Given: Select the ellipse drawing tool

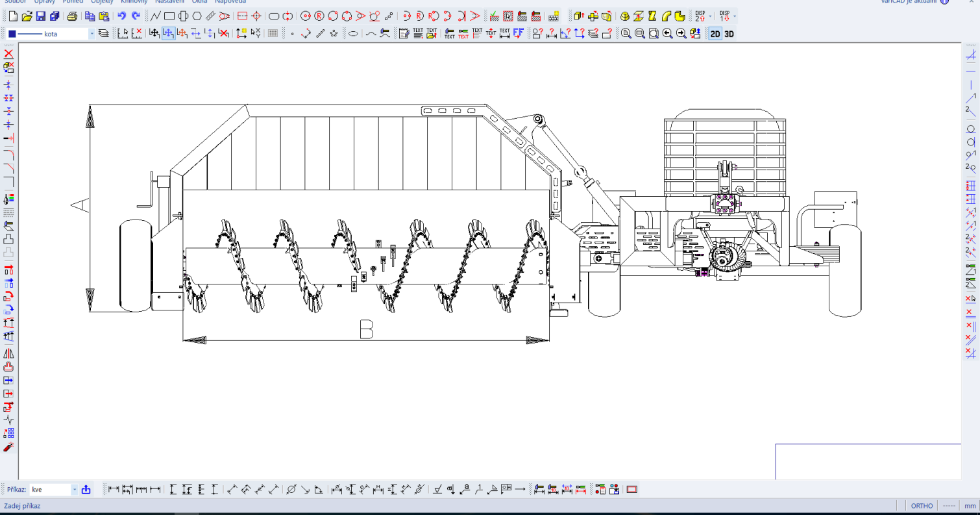Looking at the screenshot, I should (353, 34).
